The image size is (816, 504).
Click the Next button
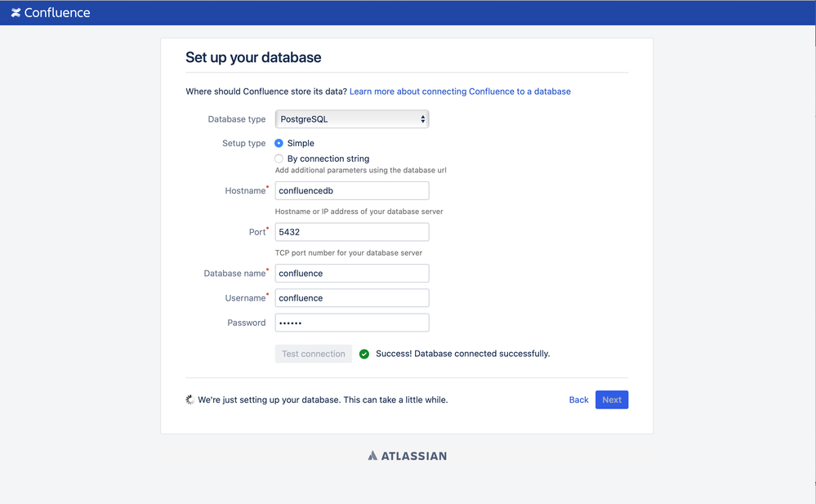[x=612, y=400]
